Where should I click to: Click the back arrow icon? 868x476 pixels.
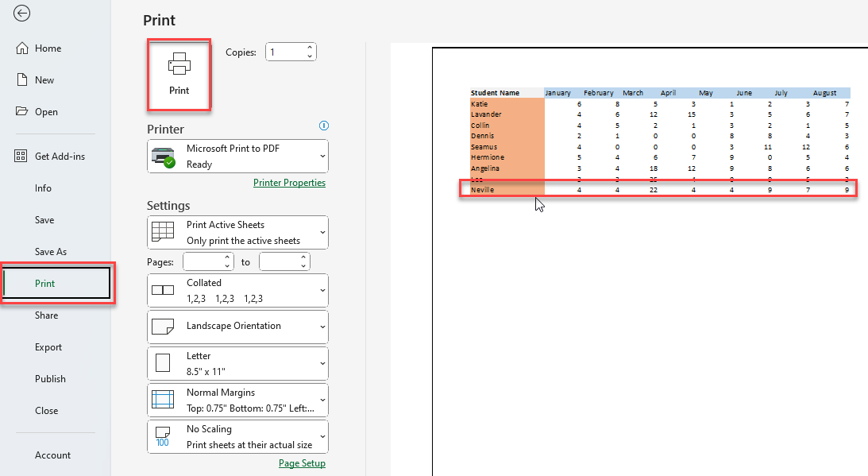[x=21, y=14]
